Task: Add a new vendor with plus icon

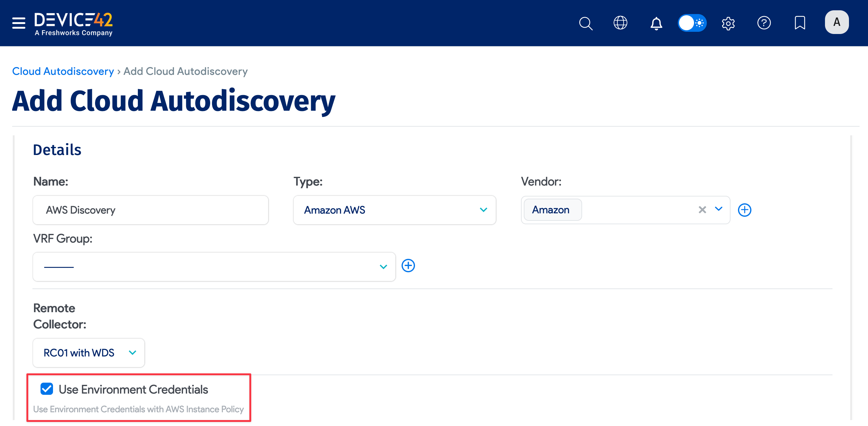Action: pos(744,210)
